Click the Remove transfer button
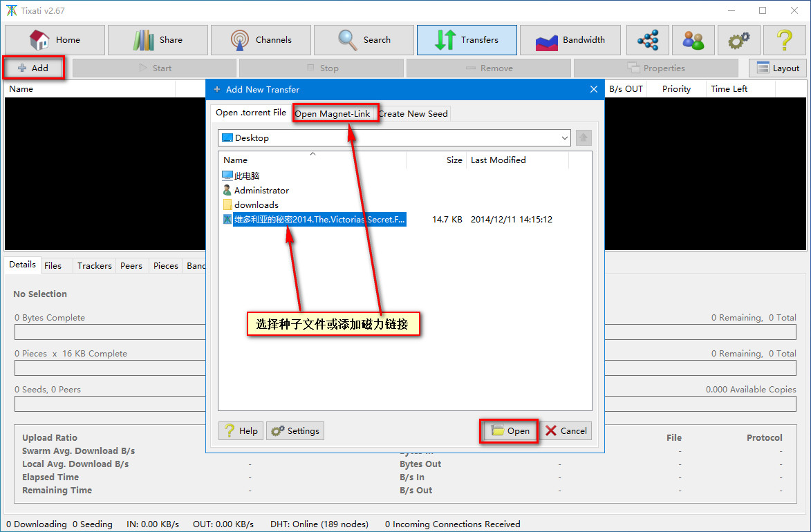The width and height of the screenshot is (811, 532). pyautogui.click(x=489, y=68)
